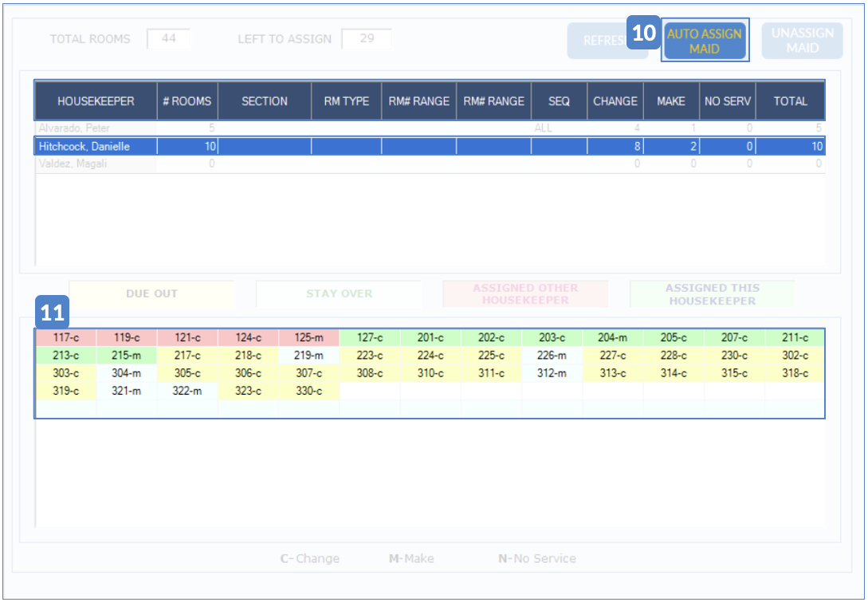The image size is (868, 602).
Task: Click the Section column header
Action: click(x=264, y=101)
